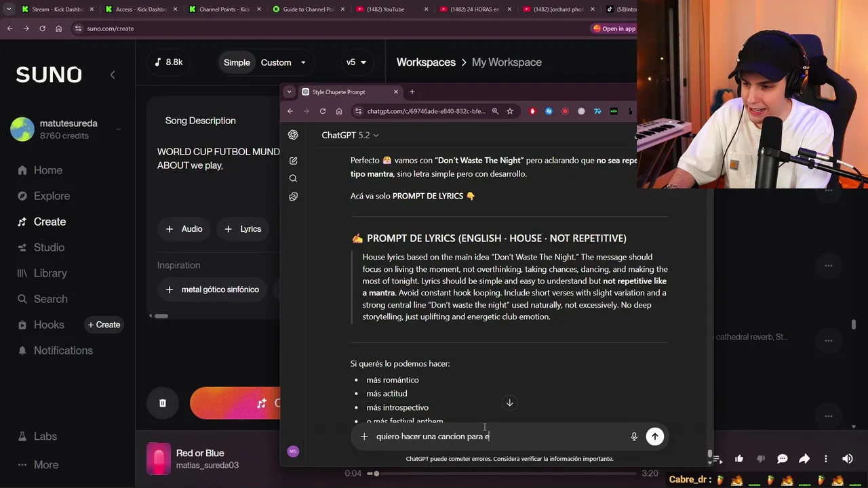Expand the More item in the Suno sidebar
Image resolution: width=868 pixels, height=488 pixels.
point(37,465)
